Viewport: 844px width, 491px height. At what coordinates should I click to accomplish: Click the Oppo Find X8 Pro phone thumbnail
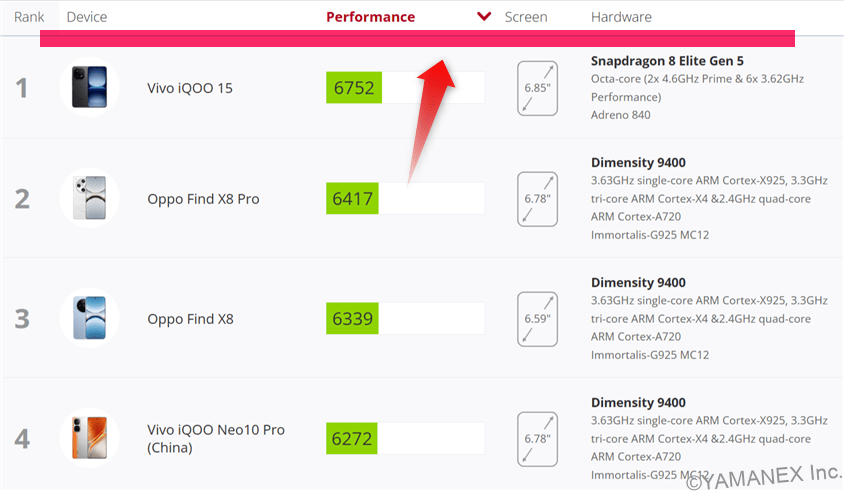point(89,198)
